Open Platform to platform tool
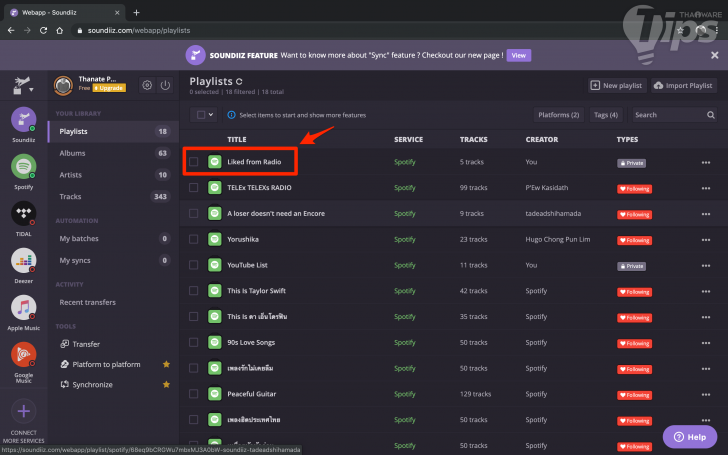This screenshot has height=455, width=728. click(106, 364)
